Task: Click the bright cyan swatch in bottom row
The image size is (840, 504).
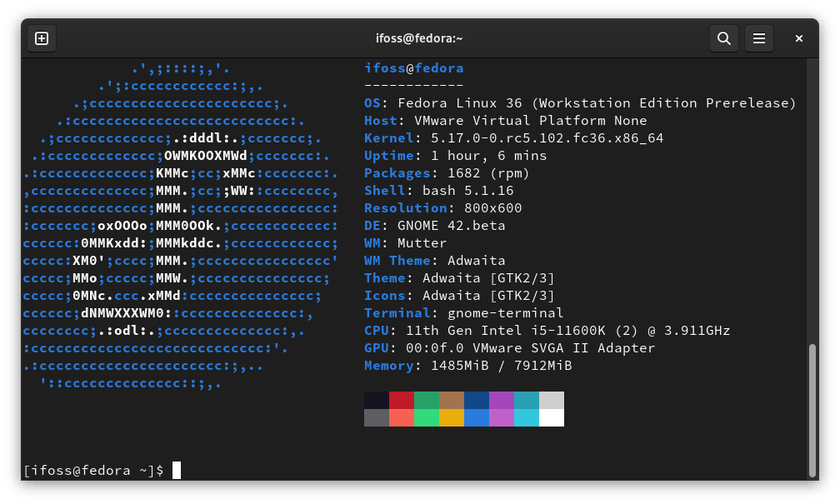Action: (x=527, y=417)
